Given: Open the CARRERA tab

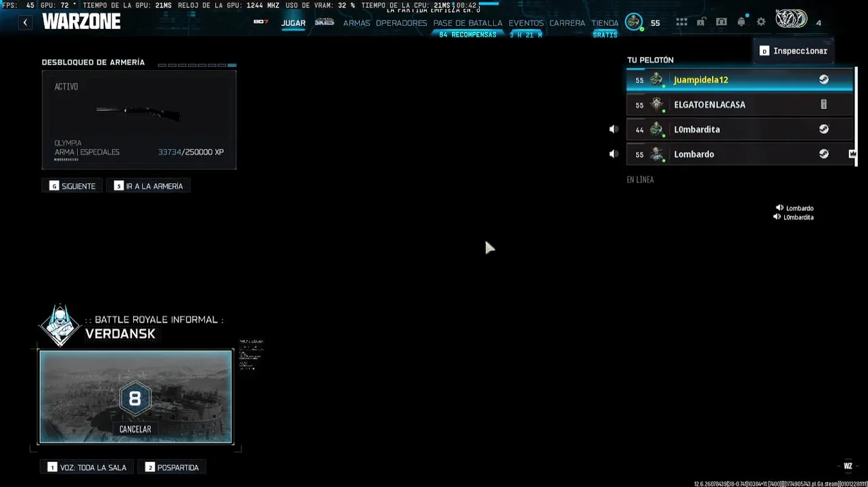Looking at the screenshot, I should pos(567,23).
